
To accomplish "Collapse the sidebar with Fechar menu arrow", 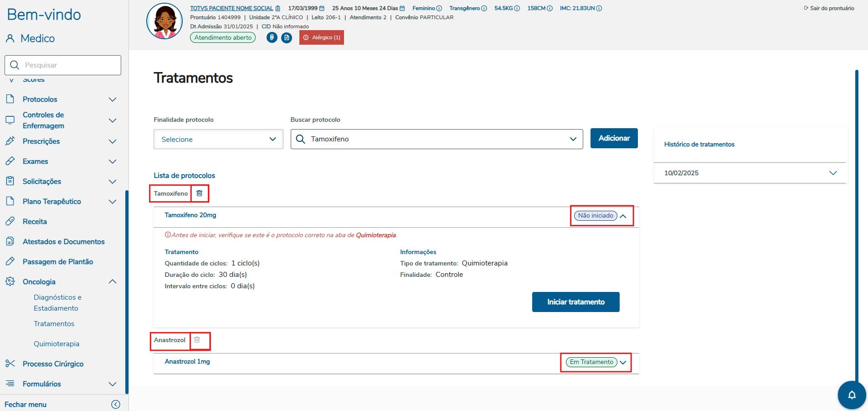I will (116, 405).
